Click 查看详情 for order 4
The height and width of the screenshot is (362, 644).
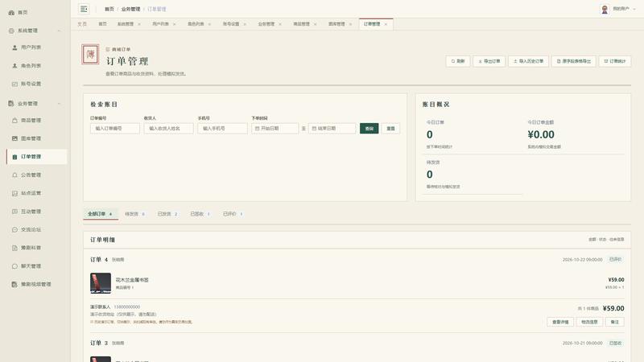click(560, 323)
